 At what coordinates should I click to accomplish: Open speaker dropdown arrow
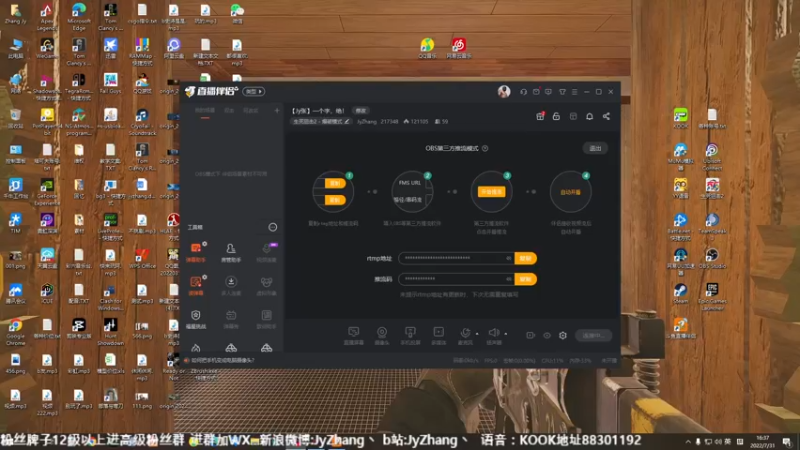click(x=506, y=334)
